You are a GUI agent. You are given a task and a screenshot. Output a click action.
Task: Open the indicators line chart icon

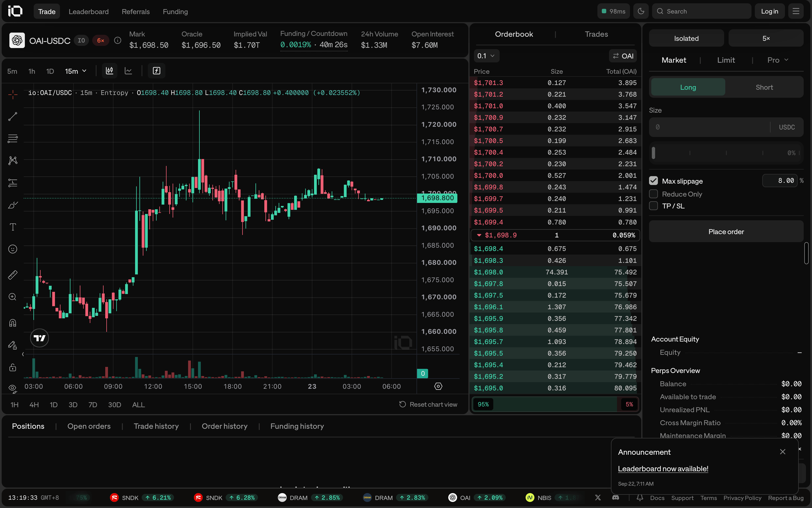point(128,71)
